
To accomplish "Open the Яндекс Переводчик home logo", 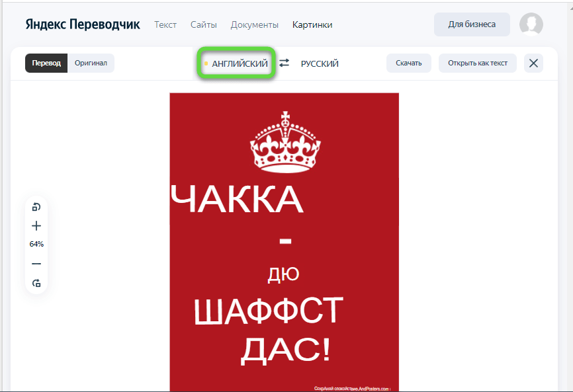I will click(x=83, y=24).
